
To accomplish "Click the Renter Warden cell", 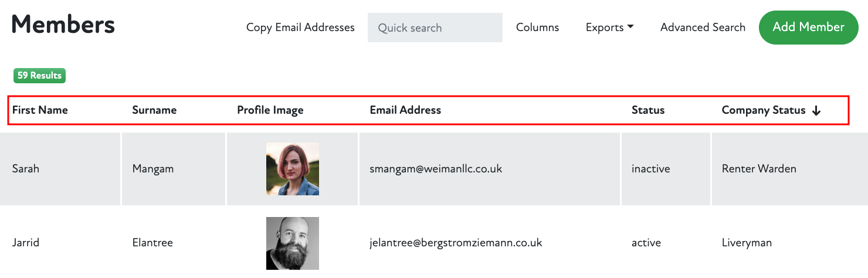I will click(x=759, y=169).
